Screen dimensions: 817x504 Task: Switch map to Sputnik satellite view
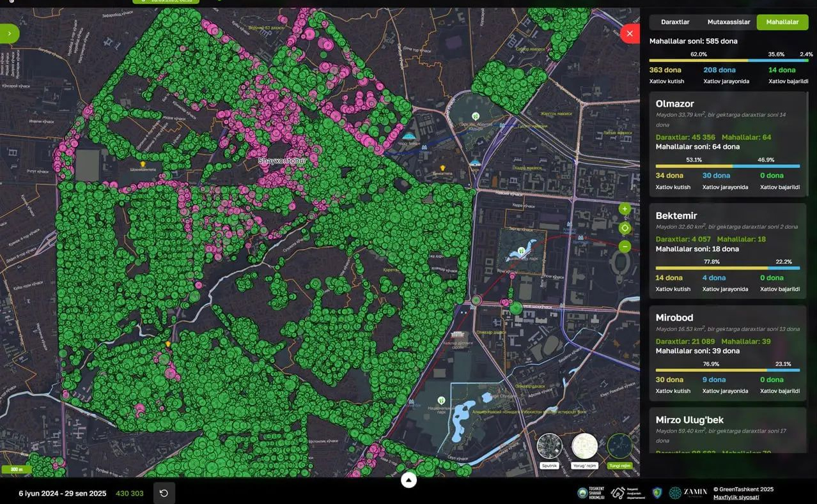coord(550,447)
